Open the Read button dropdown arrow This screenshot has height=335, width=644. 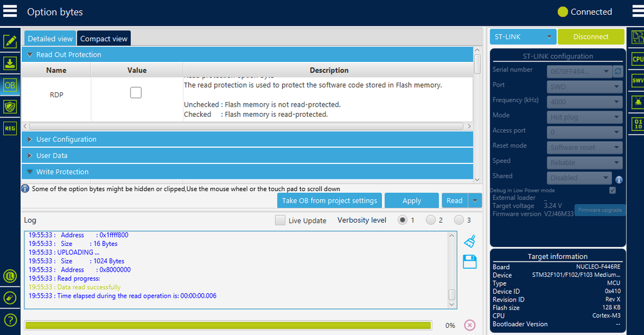pos(475,201)
